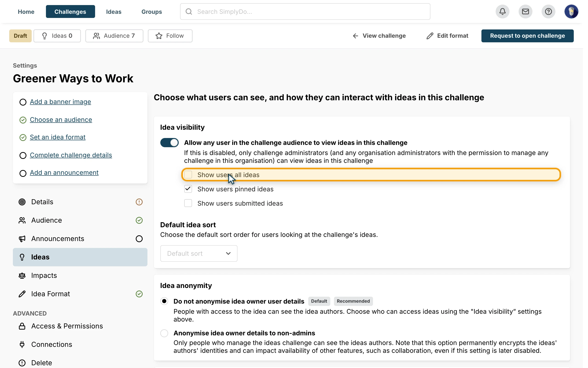This screenshot has width=588, height=368.
Task: Click the Edit format pencil icon
Action: pyautogui.click(x=430, y=36)
